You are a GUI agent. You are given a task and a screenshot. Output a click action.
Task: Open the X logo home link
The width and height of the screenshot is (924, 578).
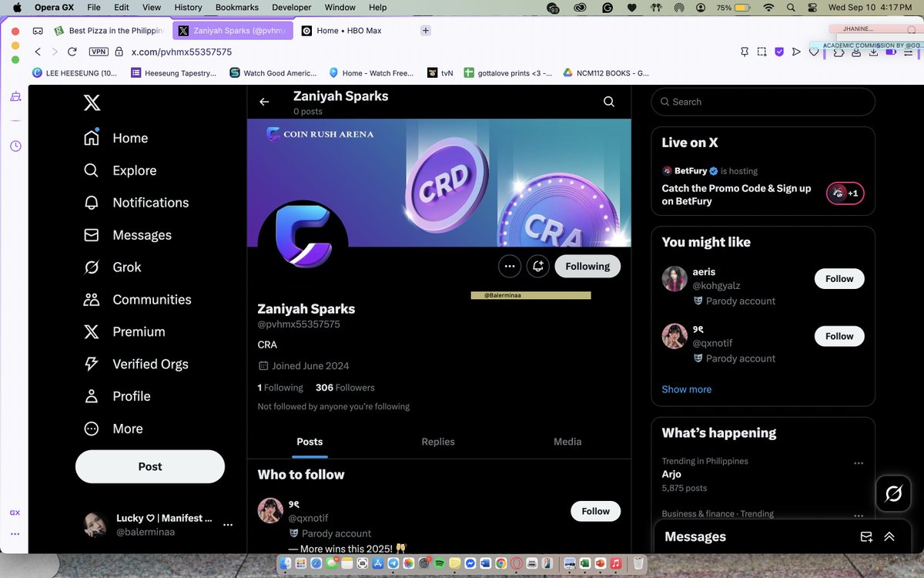pyautogui.click(x=92, y=102)
